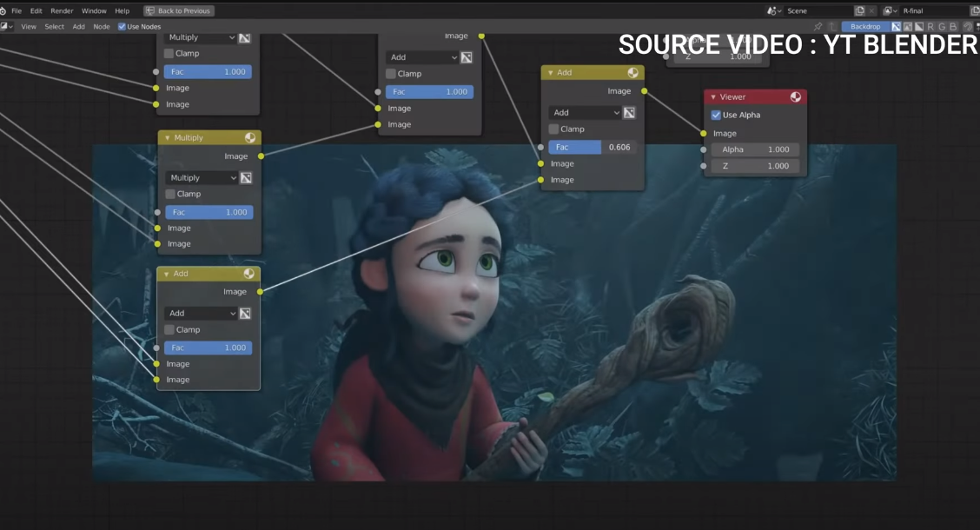This screenshot has width=980, height=530.
Task: Open the editor type selector icon
Action: [x=6, y=26]
